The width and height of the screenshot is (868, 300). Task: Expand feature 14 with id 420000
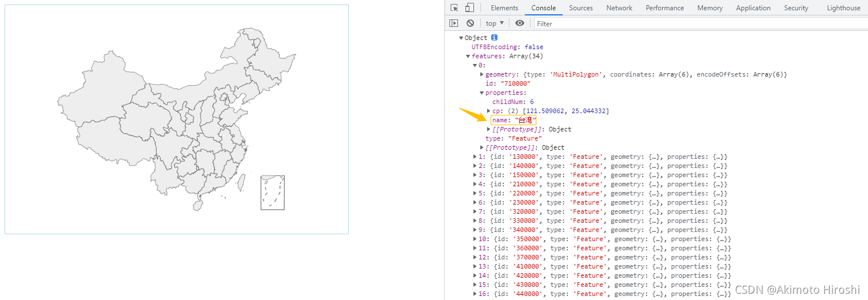(x=475, y=275)
